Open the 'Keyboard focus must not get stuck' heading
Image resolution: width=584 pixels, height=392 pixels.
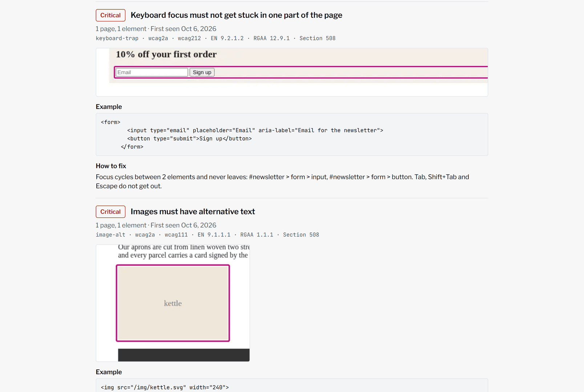236,15
